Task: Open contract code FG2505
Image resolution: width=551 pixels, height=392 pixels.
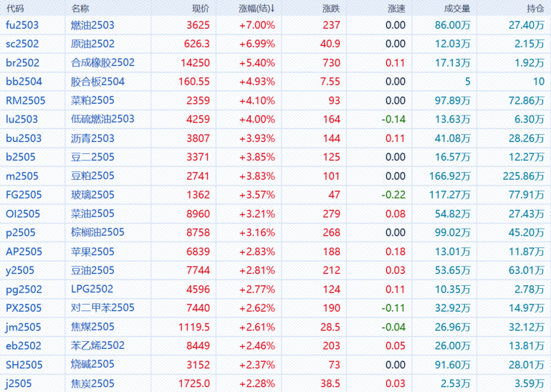Action: pos(24,195)
